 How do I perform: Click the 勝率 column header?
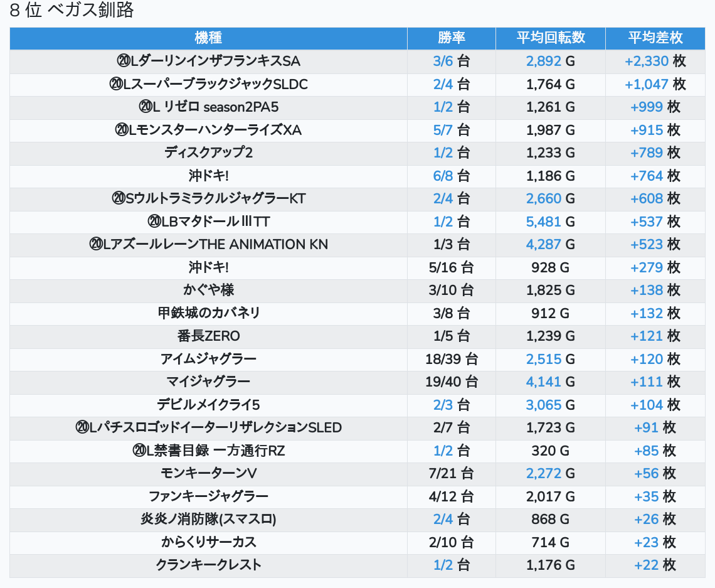click(x=452, y=38)
